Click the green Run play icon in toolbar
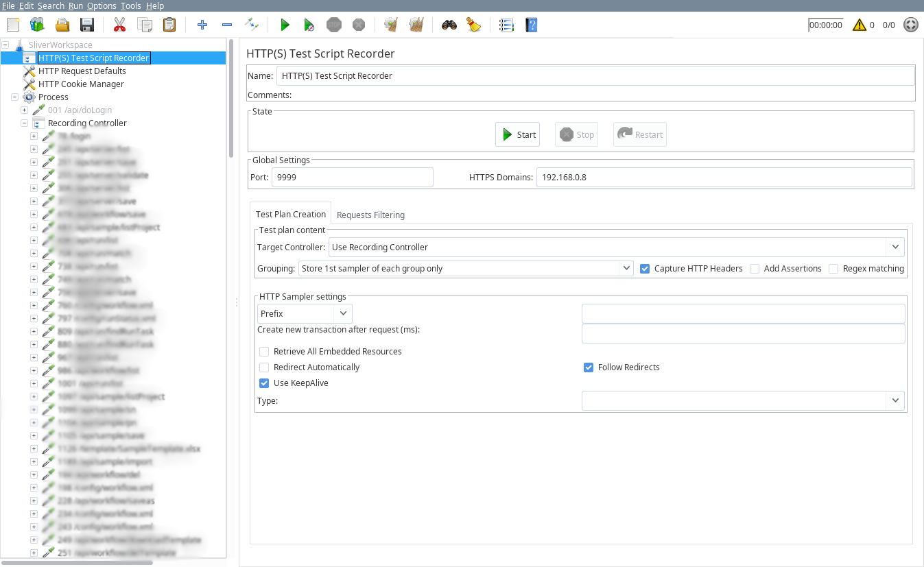The width and height of the screenshot is (924, 567). [x=285, y=25]
